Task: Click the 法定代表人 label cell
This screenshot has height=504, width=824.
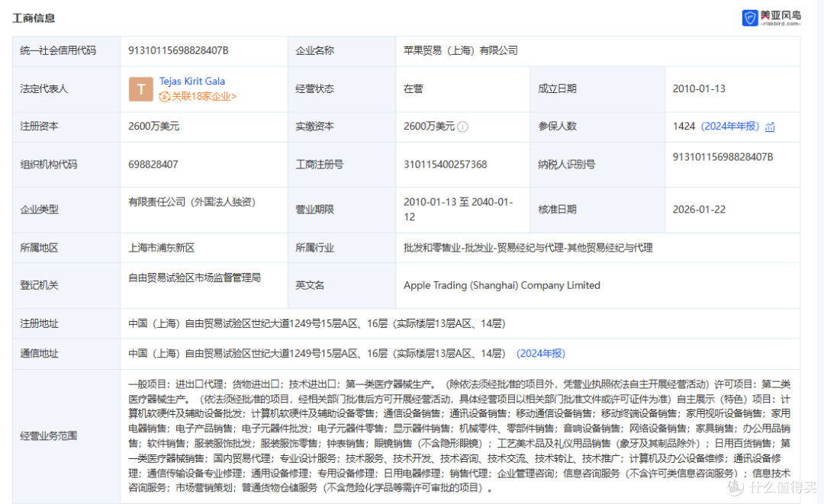Action: tap(66, 89)
